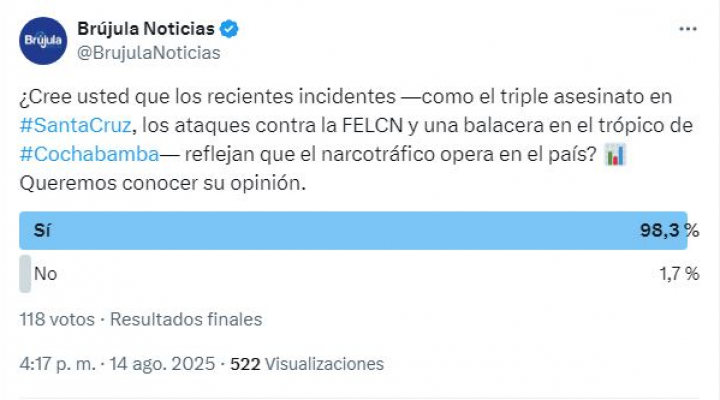Open the #Cochabamba hashtag
720x400 pixels.
point(90,154)
